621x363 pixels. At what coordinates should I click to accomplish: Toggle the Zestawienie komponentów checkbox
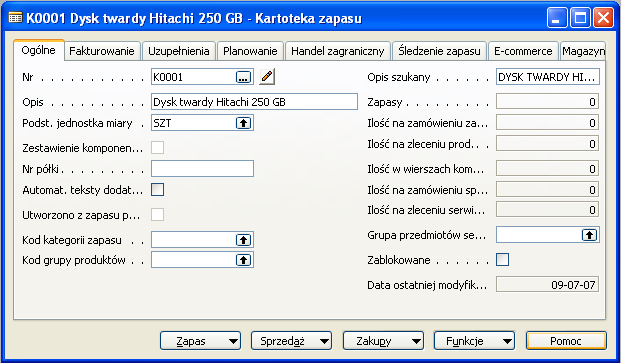[157, 148]
